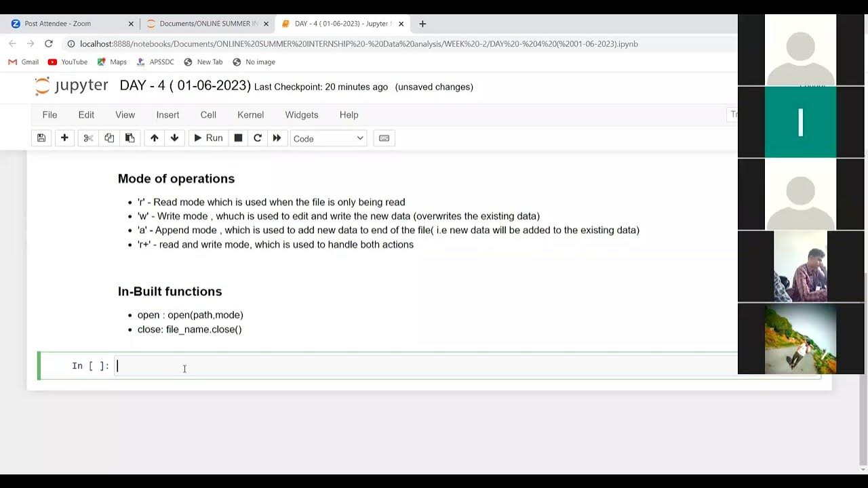Select participant video of man sitting
This screenshot has height=488, width=868.
(x=800, y=266)
